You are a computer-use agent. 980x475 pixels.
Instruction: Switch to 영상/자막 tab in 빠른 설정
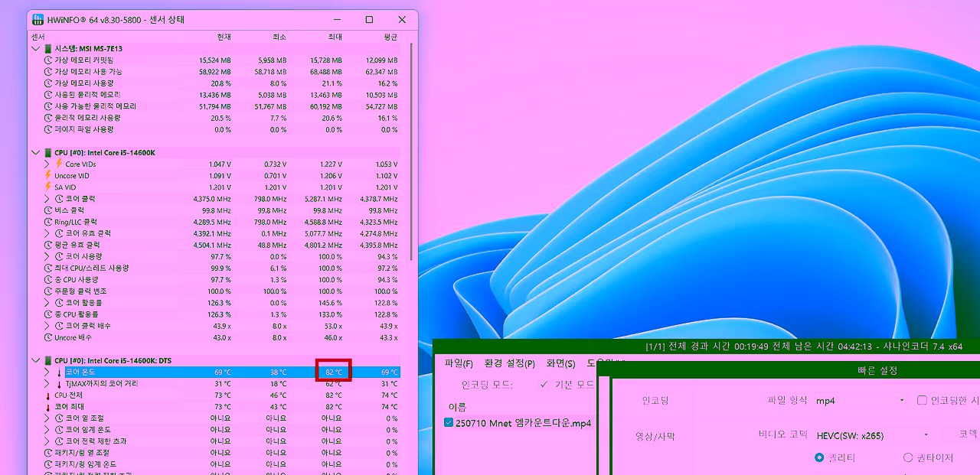pyautogui.click(x=654, y=435)
